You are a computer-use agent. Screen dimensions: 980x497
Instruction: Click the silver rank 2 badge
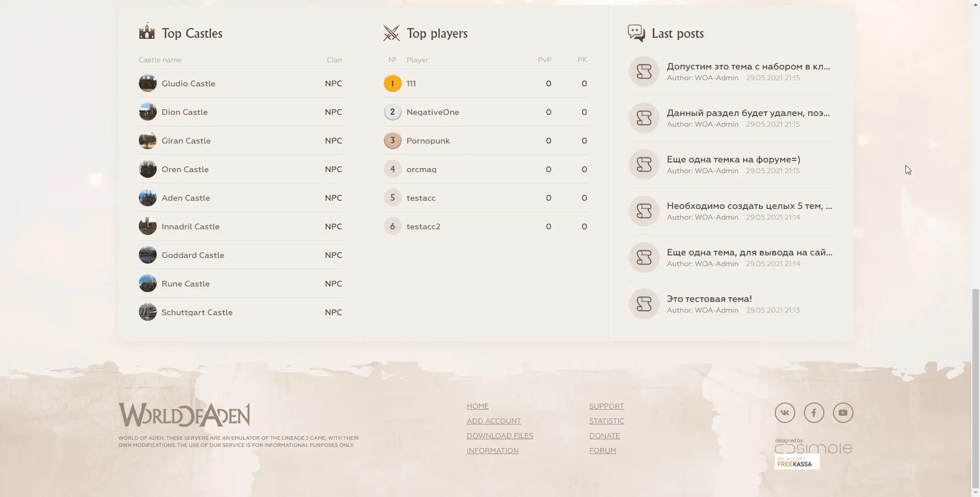click(392, 112)
